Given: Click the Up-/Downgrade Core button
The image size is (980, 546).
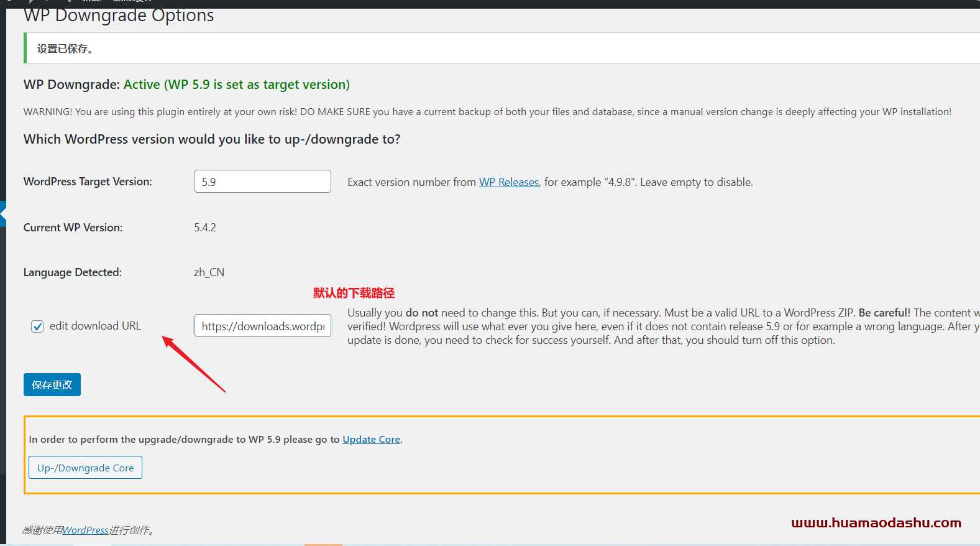Looking at the screenshot, I should click(86, 468).
